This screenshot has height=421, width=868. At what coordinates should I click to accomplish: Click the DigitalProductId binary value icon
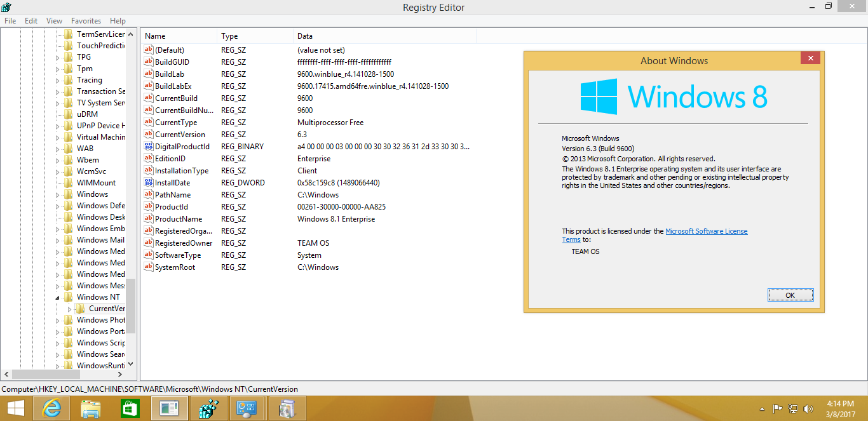coord(149,147)
